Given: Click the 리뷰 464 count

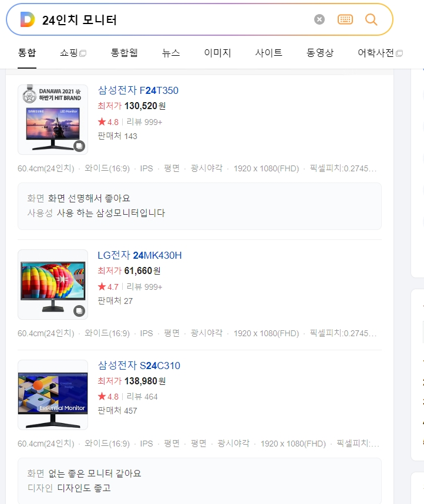Looking at the screenshot, I should click(142, 397).
